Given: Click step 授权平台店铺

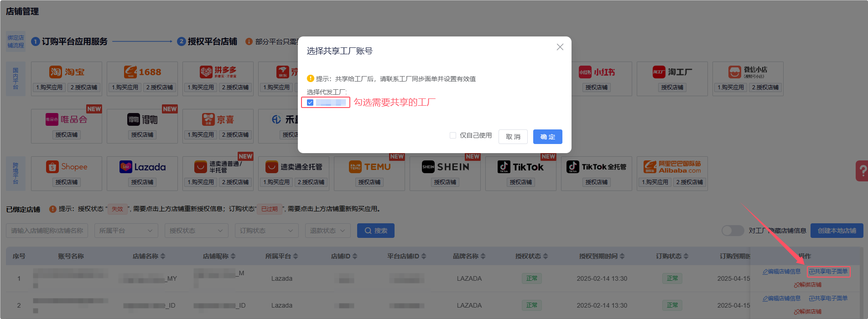Looking at the screenshot, I should click(207, 41).
